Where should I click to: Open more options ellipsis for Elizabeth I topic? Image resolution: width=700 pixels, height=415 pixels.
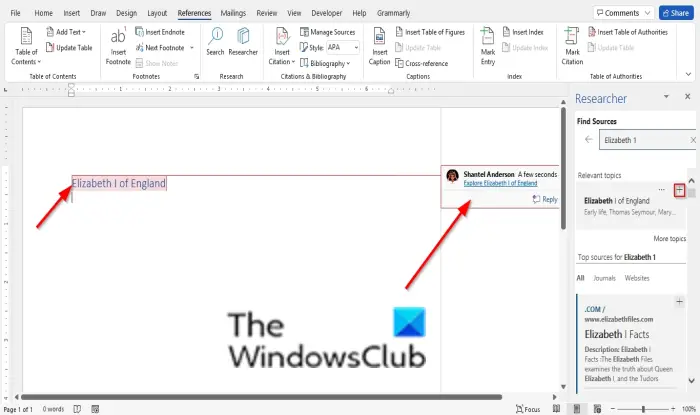pos(662,190)
